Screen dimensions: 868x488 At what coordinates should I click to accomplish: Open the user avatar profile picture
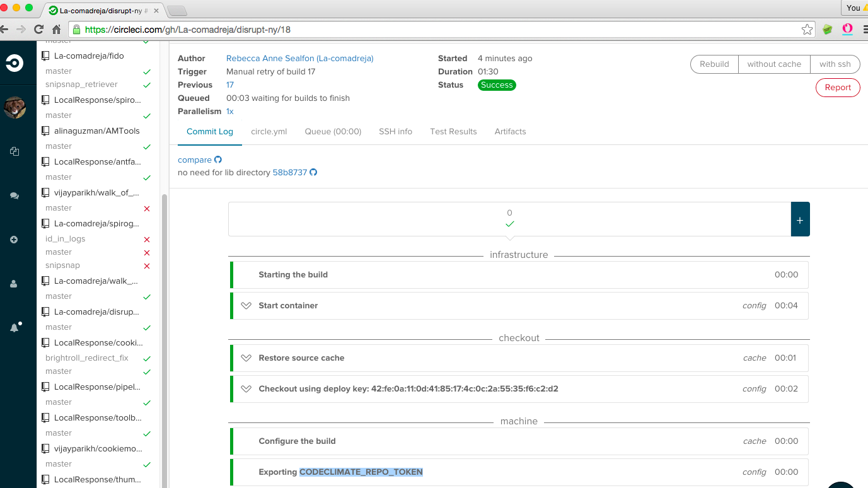(14, 108)
